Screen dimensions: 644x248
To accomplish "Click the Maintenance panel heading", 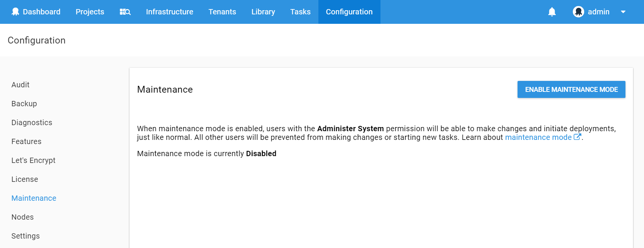I will click(x=165, y=89).
